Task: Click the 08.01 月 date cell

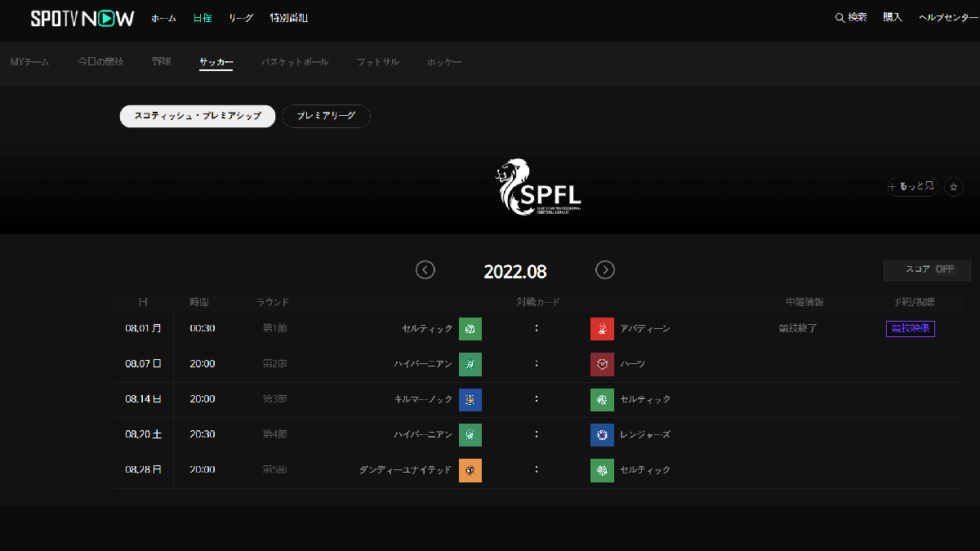Action: (x=143, y=329)
